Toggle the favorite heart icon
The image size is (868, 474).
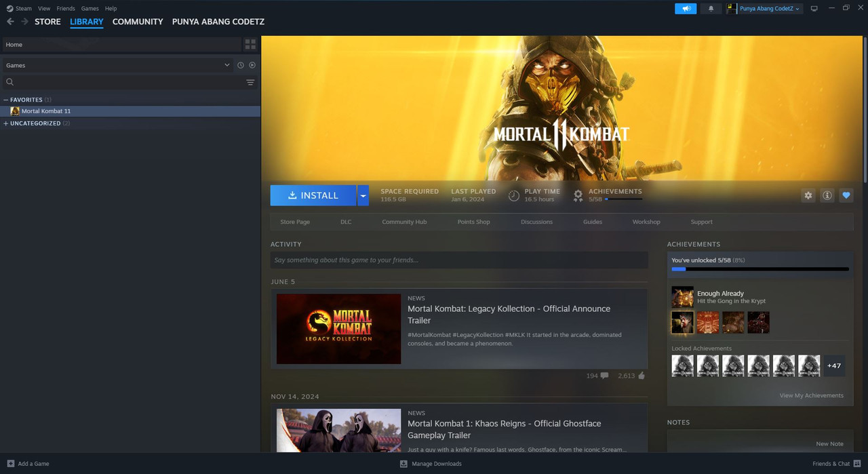point(846,195)
